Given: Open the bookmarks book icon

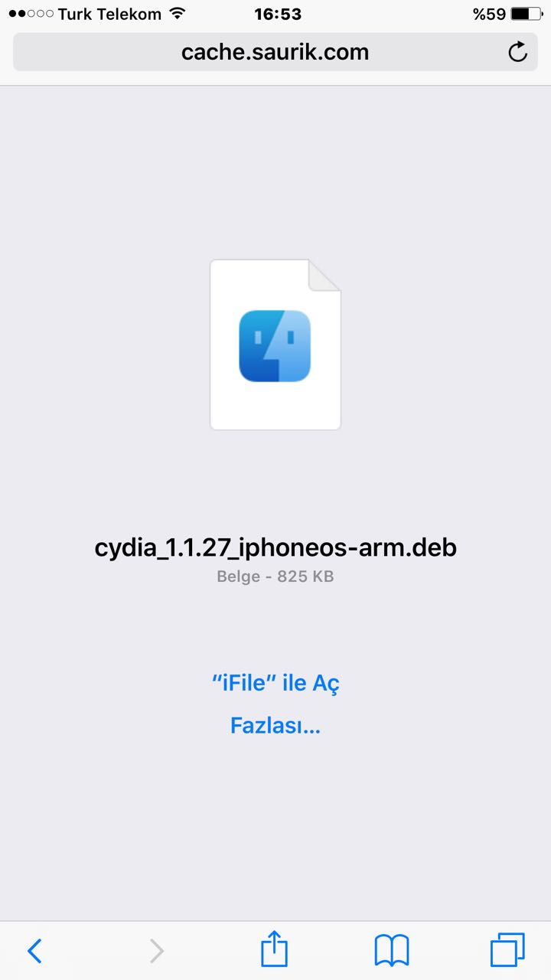Looking at the screenshot, I should tap(392, 951).
